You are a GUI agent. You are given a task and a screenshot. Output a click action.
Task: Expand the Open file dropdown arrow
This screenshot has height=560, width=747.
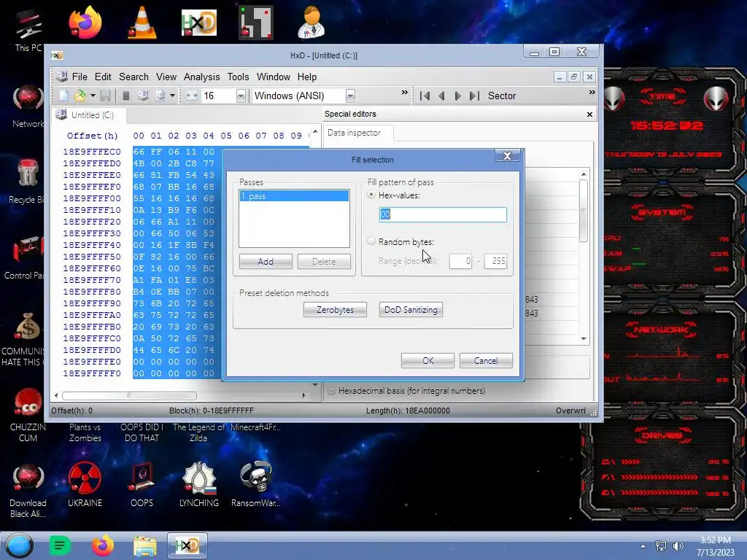coord(93,96)
